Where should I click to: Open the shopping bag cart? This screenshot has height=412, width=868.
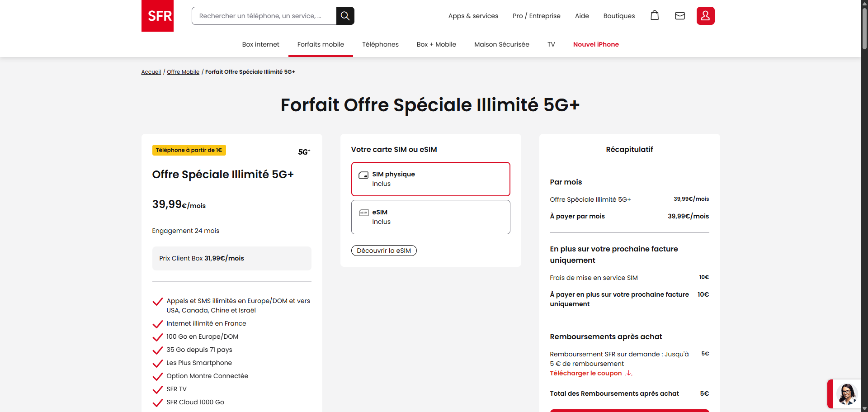pos(654,16)
